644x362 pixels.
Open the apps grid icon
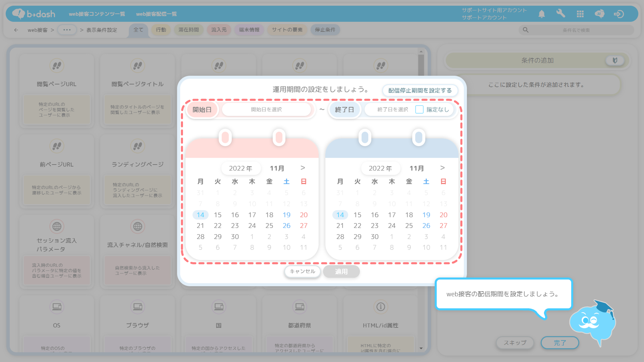pos(580,14)
